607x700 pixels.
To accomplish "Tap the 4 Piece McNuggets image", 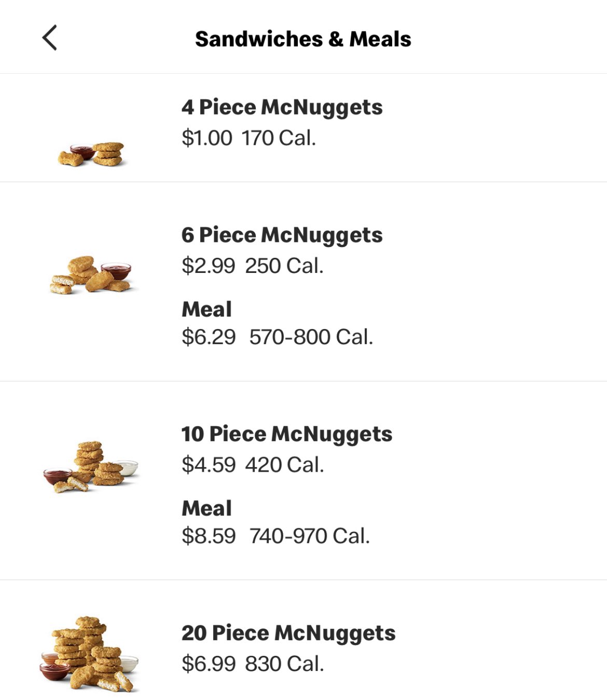I will [92, 154].
